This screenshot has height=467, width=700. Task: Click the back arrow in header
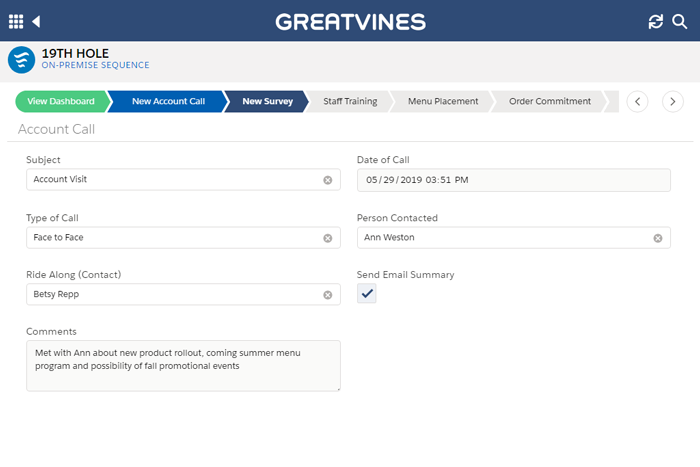coord(37,21)
